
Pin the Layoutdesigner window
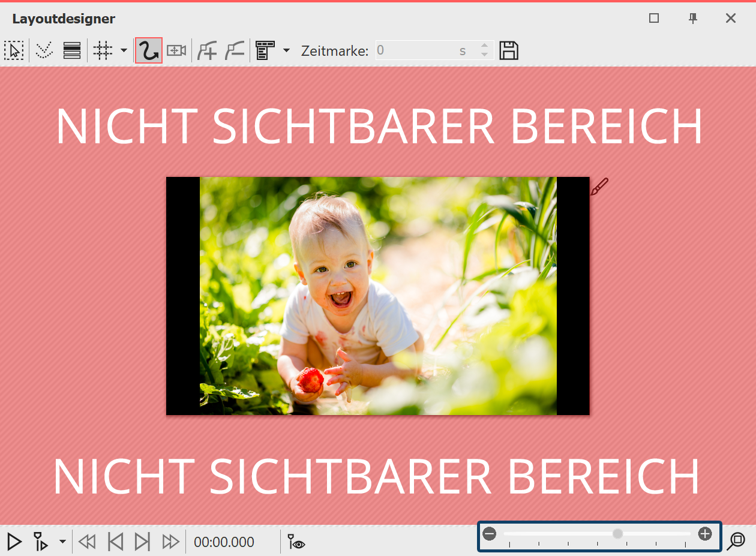point(693,19)
